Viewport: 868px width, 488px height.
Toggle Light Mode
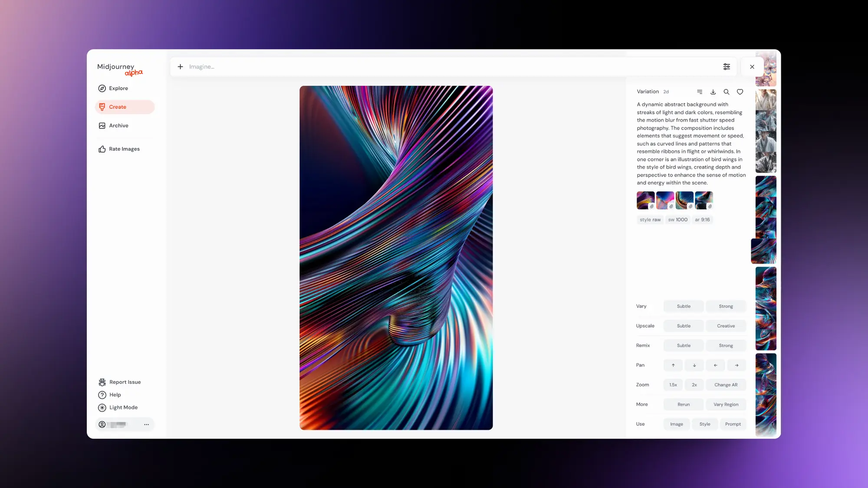click(123, 407)
